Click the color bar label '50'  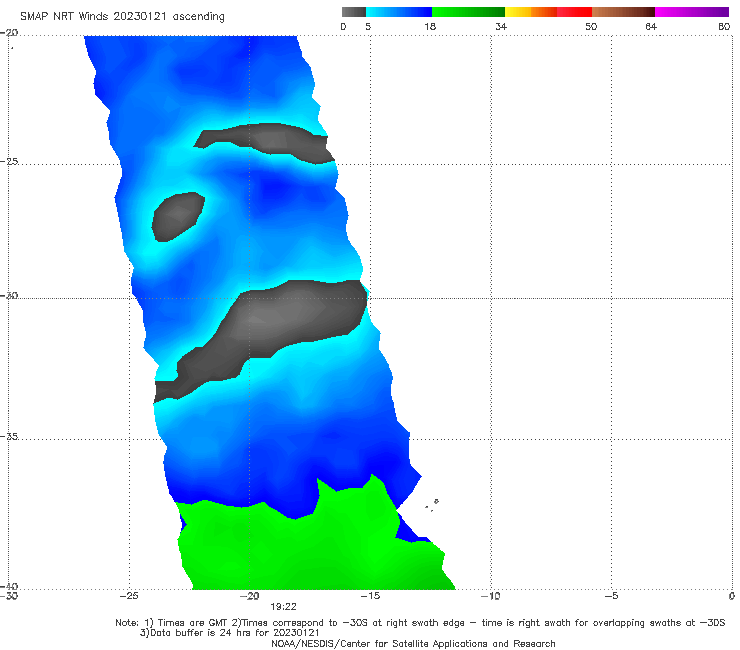(591, 26)
